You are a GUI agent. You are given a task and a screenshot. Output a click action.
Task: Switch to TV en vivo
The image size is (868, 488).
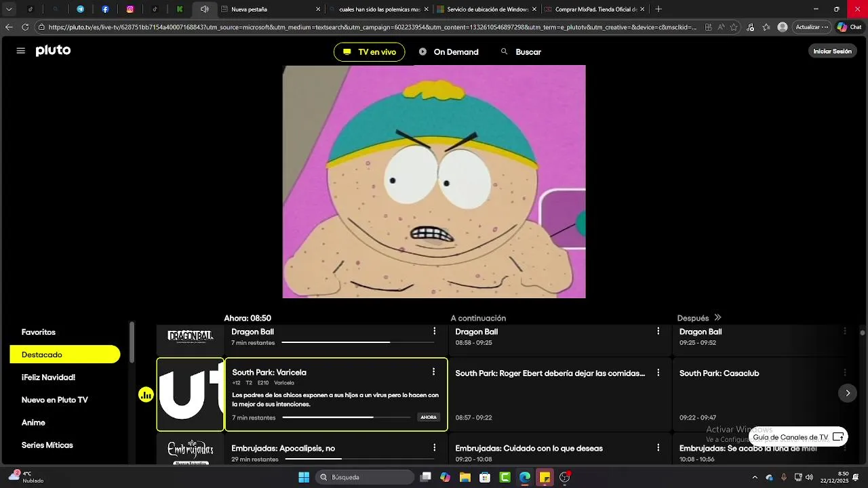click(x=369, y=52)
